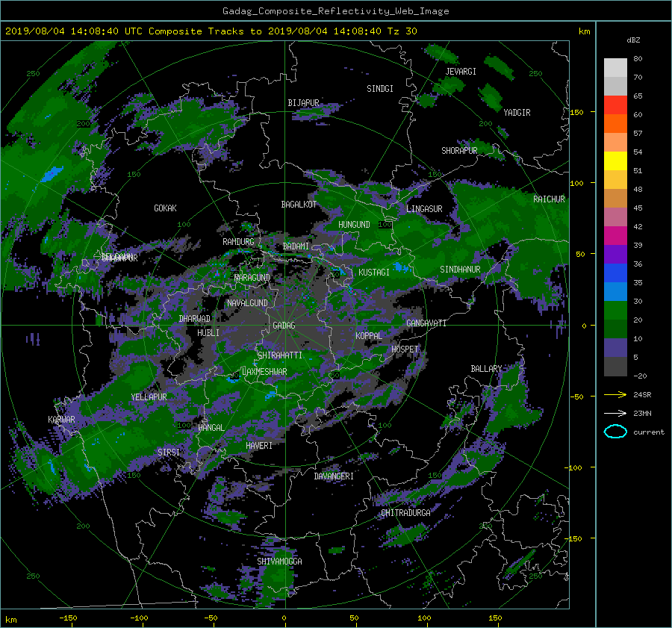
Task: Click the LINGASUR city label
Action: [x=424, y=209]
